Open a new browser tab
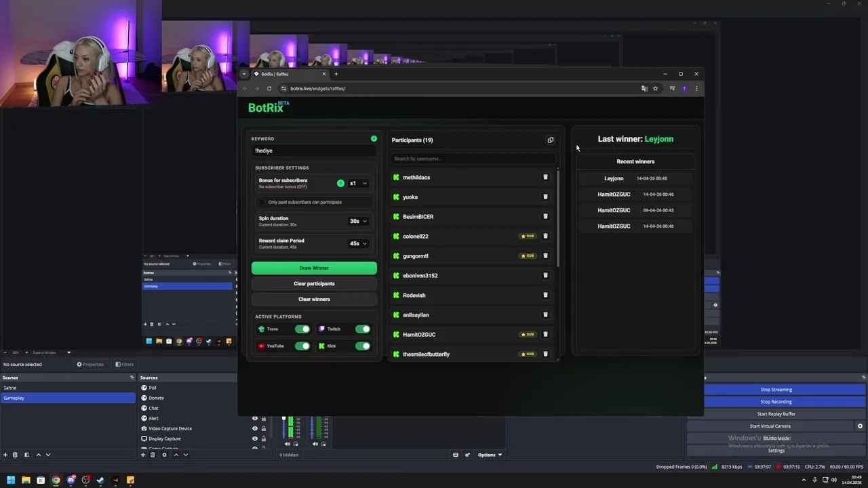 pyautogui.click(x=336, y=74)
